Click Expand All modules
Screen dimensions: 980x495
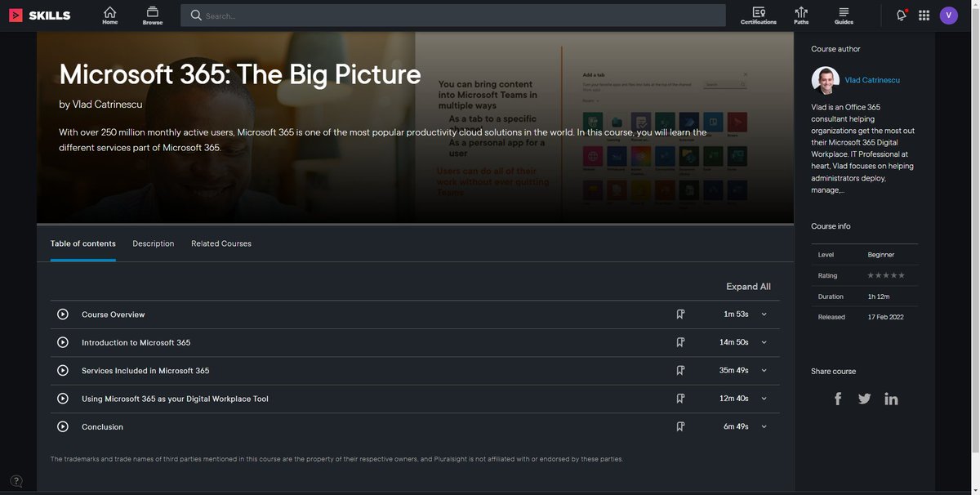pyautogui.click(x=748, y=287)
